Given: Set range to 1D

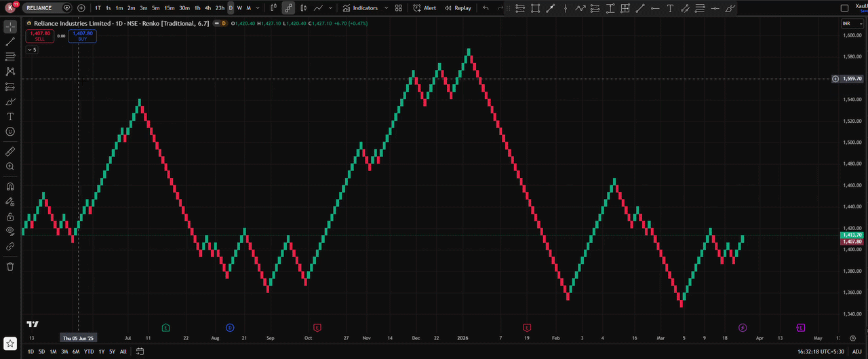Looking at the screenshot, I should click(31, 352).
